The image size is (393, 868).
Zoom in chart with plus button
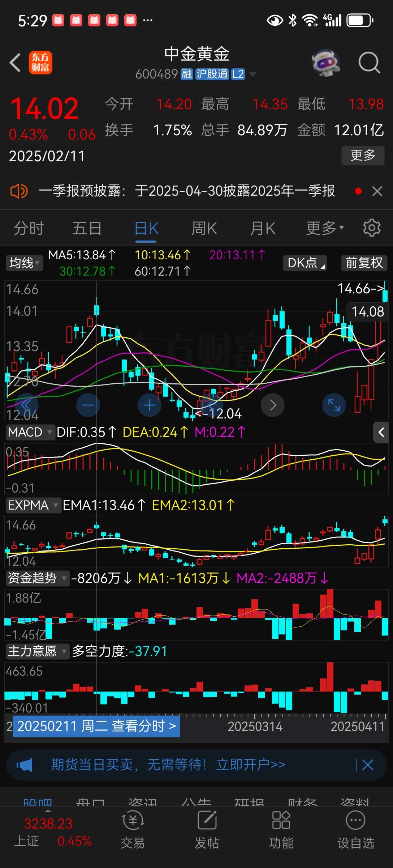(x=150, y=405)
